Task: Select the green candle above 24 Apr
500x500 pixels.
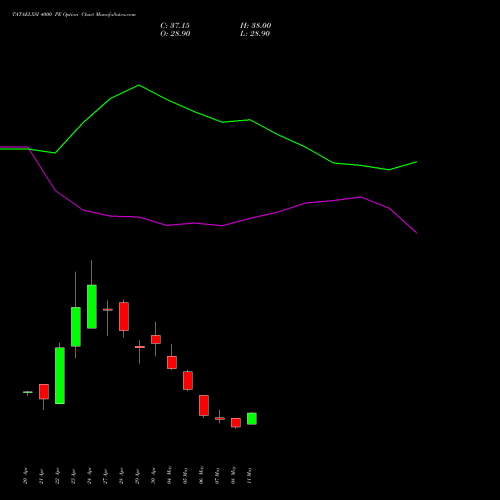Action: 92,307
